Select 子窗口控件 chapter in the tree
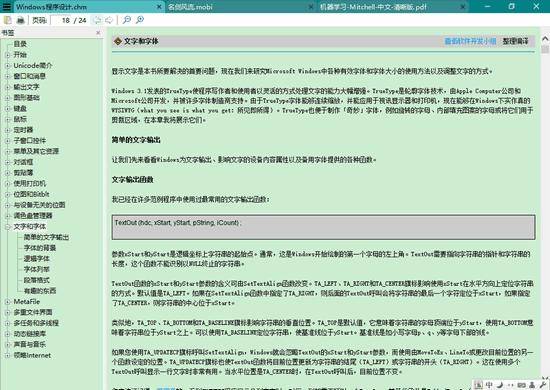This screenshot has height=390, width=550. [x=30, y=141]
